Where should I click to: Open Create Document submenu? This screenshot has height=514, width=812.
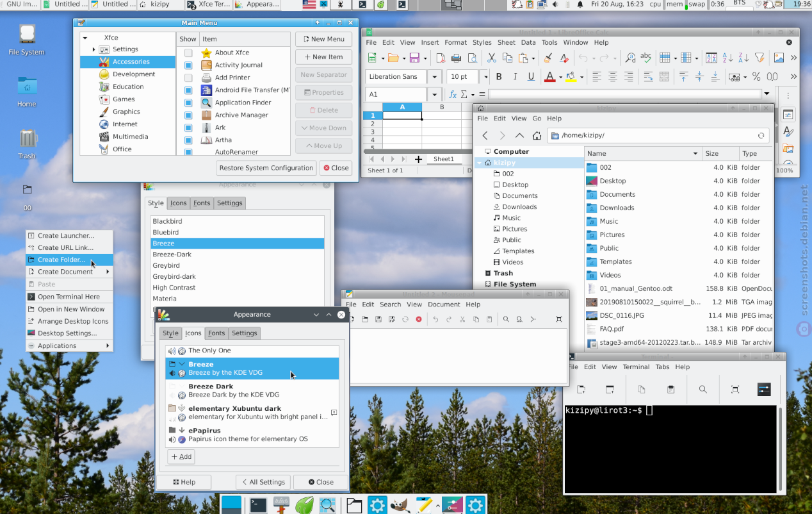[x=69, y=272]
